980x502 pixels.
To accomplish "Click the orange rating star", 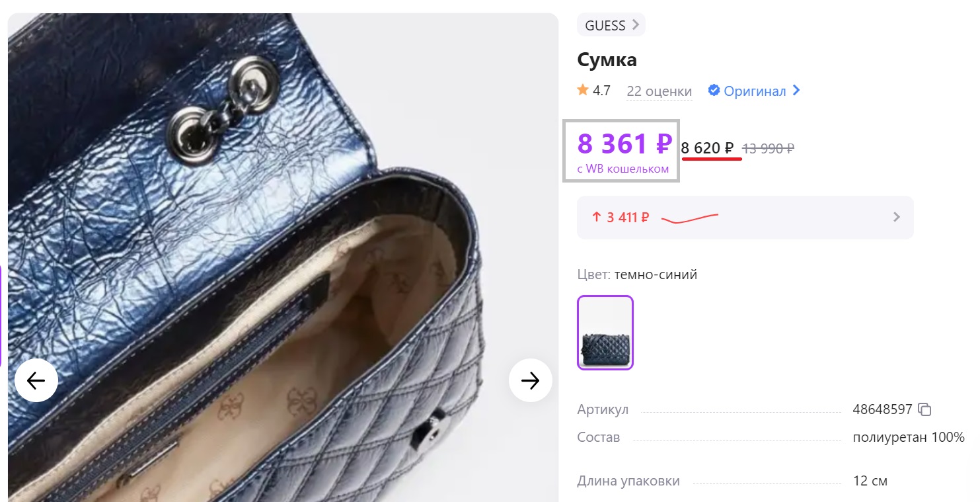I will (583, 90).
